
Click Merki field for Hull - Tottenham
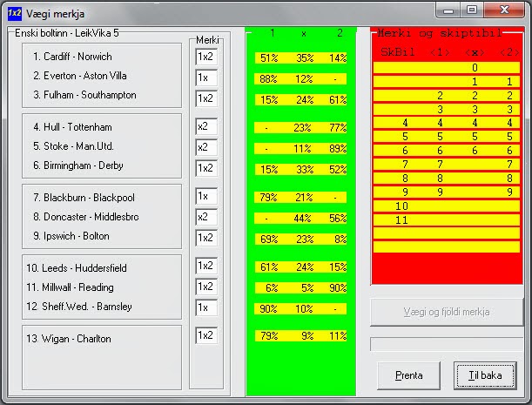click(206, 126)
